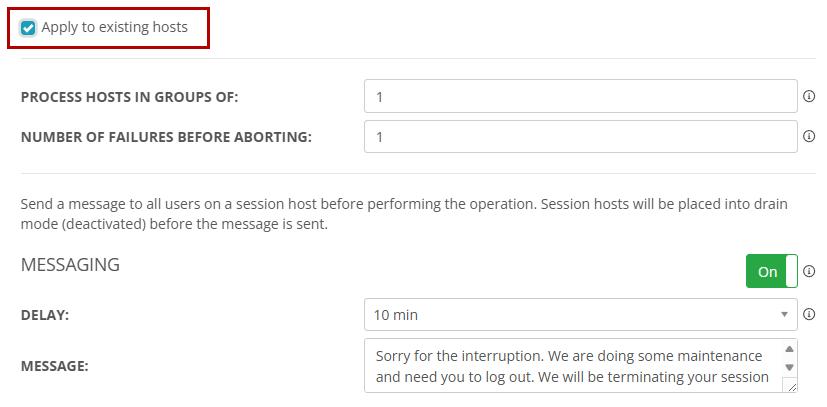Click the 'Number of Failures Before Aborting' label
The height and width of the screenshot is (407, 827).
click(166, 136)
